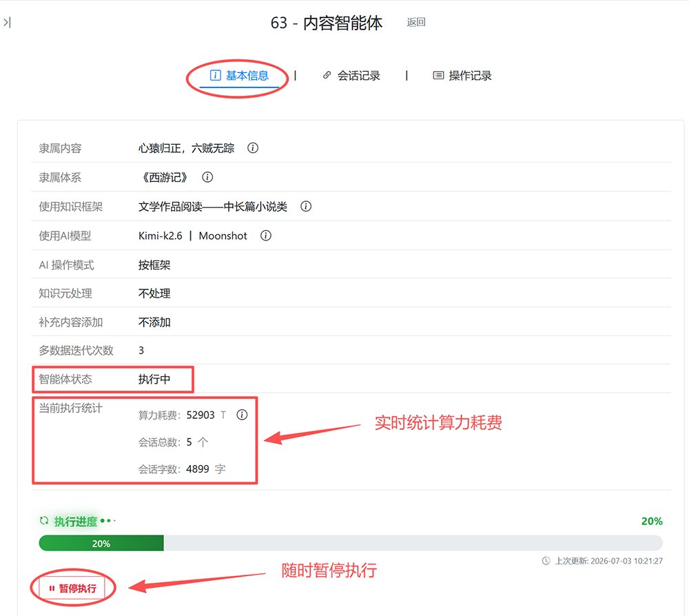689x616 pixels.
Task: Click the green 20% progress bar
Action: tap(101, 544)
